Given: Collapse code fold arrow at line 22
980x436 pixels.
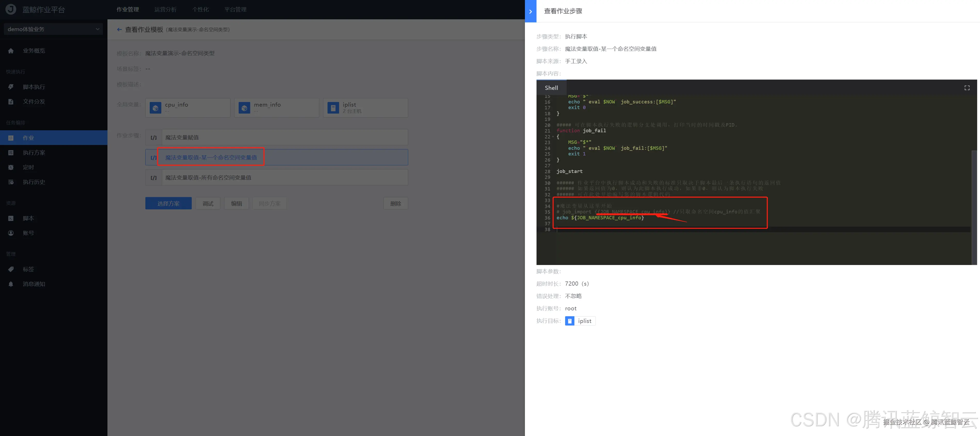Looking at the screenshot, I should tap(553, 137).
